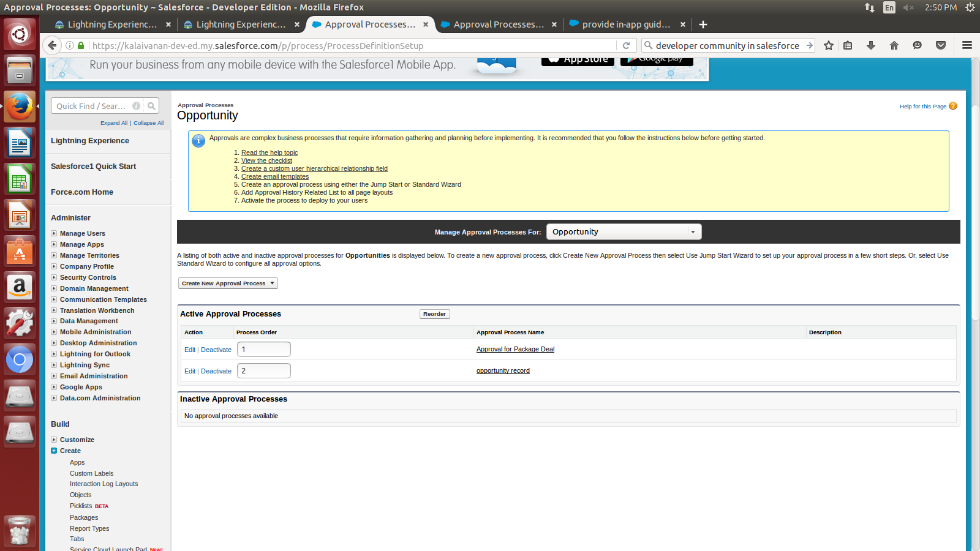Expand the Security Controls tree node

click(x=54, y=277)
